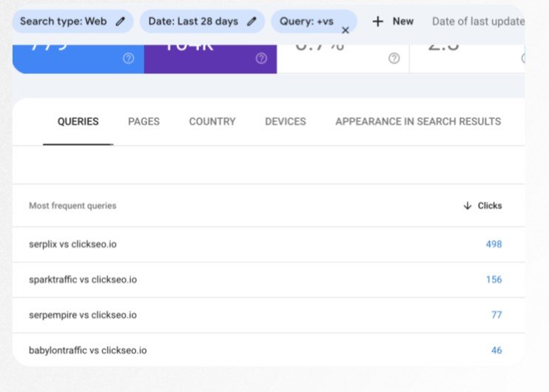Select query 'serpempire vs clickseo.io'

83,314
